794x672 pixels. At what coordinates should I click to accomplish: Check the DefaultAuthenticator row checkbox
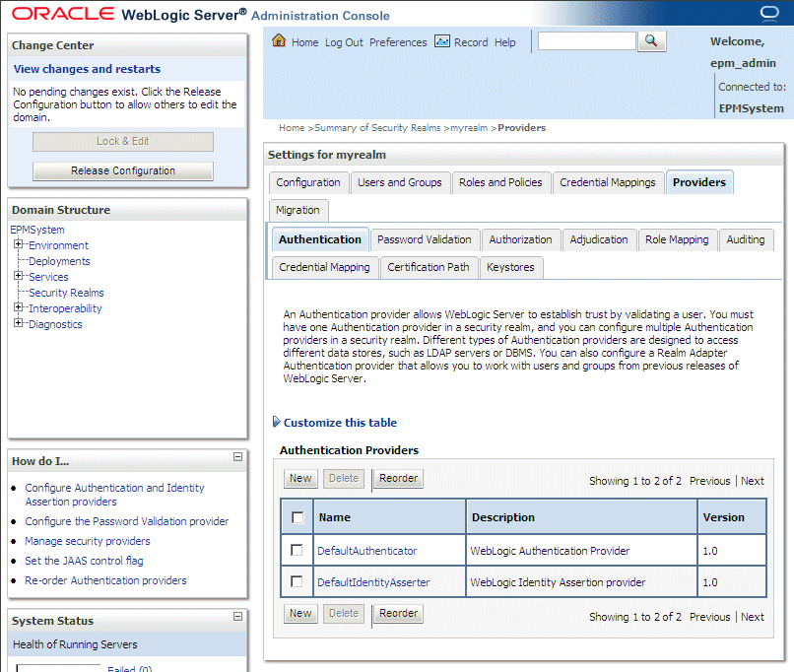(x=297, y=550)
